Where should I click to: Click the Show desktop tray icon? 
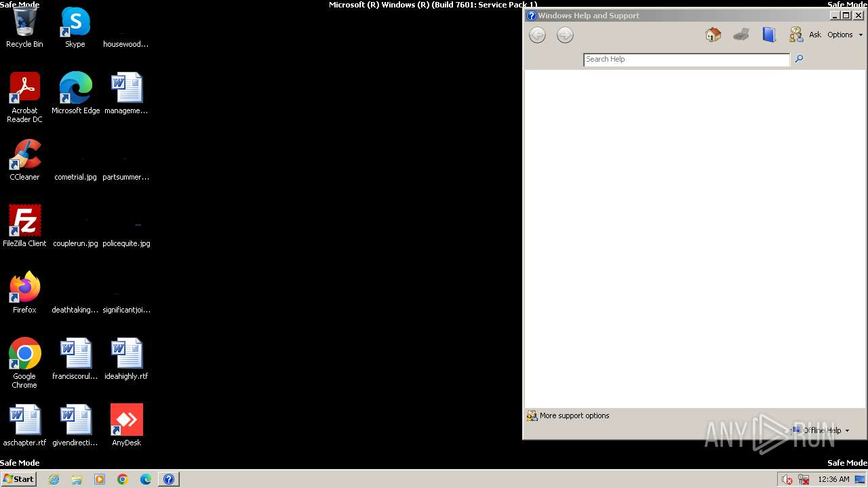point(861,479)
